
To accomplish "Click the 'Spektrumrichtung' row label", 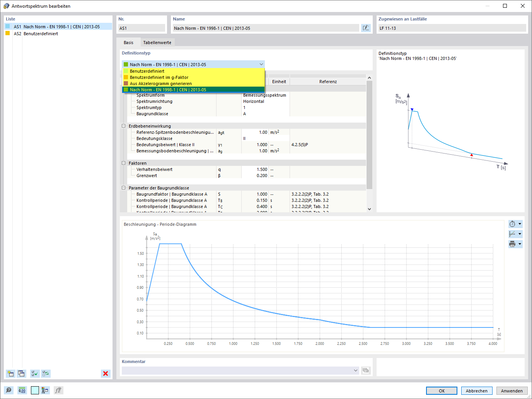I will 154,101.
